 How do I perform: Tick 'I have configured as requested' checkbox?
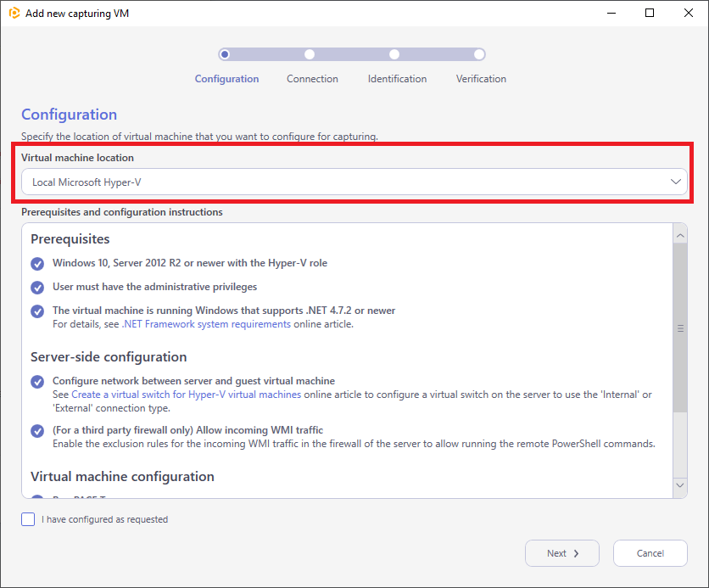(x=28, y=519)
